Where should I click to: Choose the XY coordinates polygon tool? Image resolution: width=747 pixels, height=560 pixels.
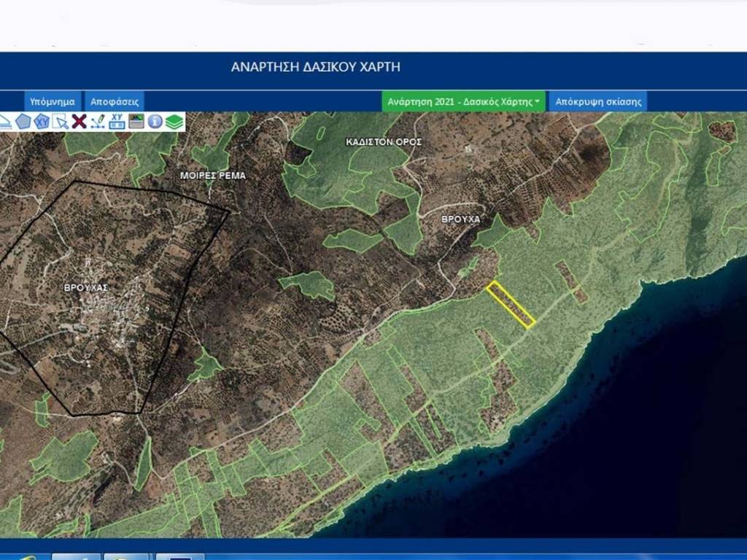coord(42,122)
